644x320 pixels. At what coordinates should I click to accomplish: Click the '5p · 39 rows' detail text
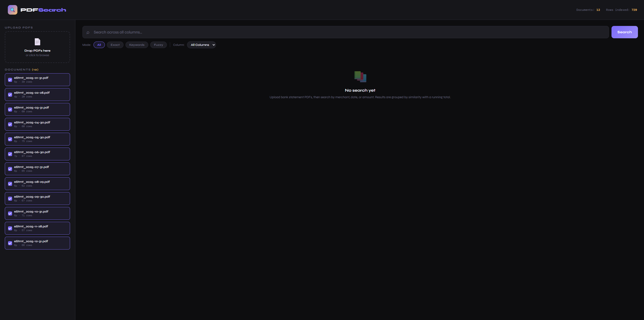click(23, 82)
